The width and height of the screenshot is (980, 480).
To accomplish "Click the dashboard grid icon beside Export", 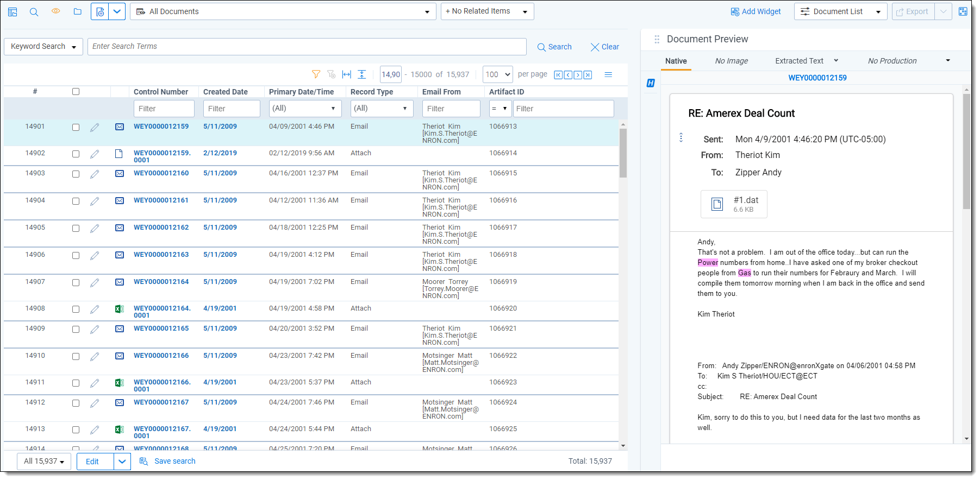I will [x=963, y=11].
